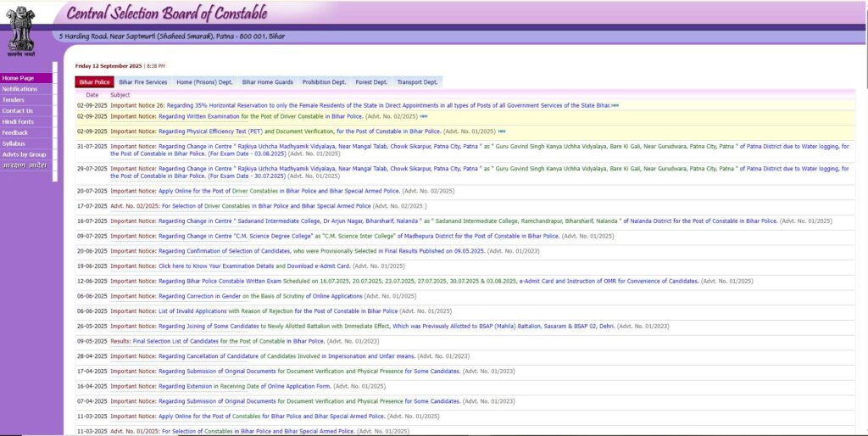Select the Forest Dept. tab

371,82
